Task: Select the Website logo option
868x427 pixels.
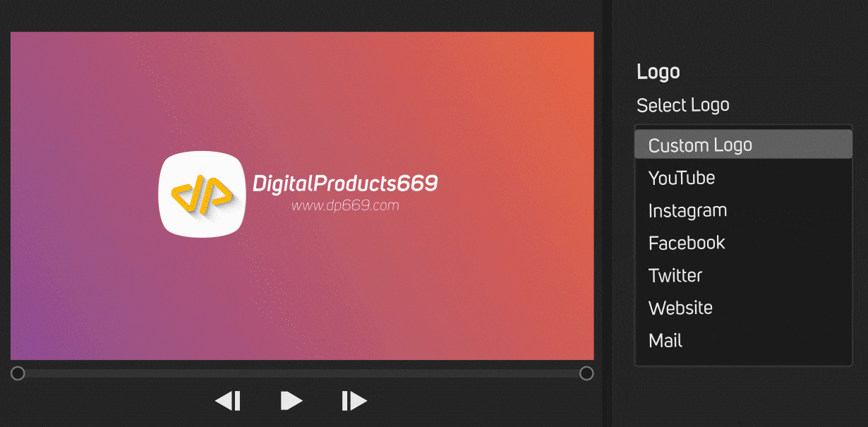Action: [680, 308]
